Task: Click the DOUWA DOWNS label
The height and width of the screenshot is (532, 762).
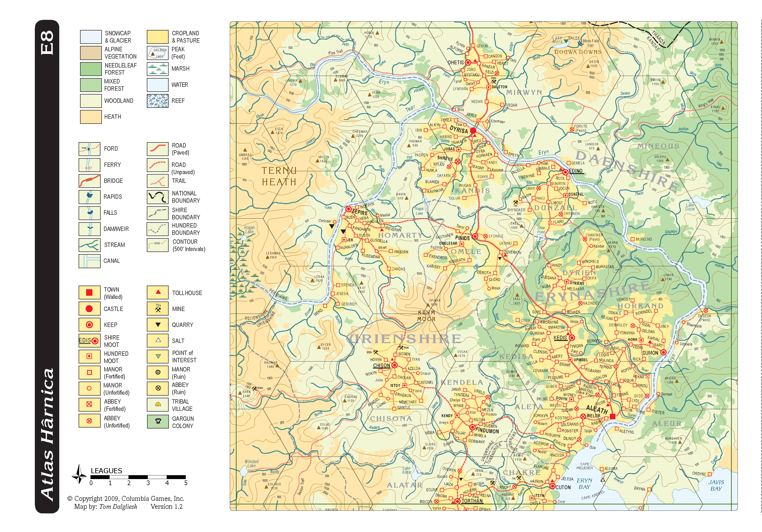Action: (x=578, y=52)
